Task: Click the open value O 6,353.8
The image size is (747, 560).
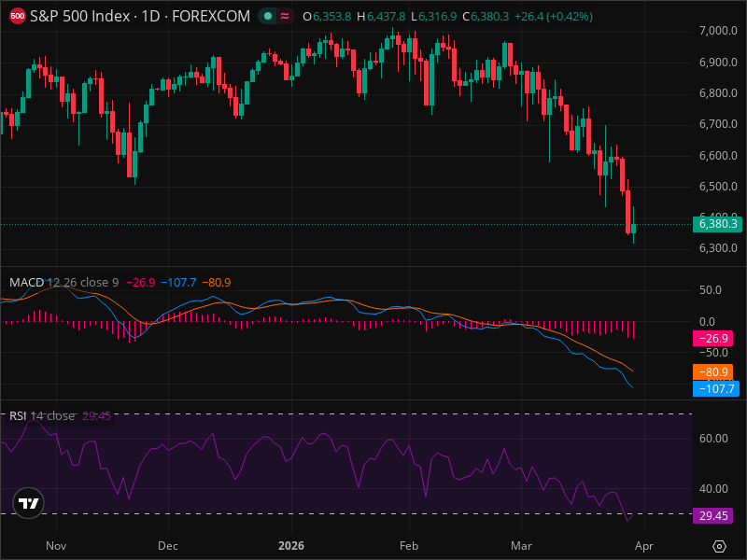Action: pyautogui.click(x=327, y=17)
